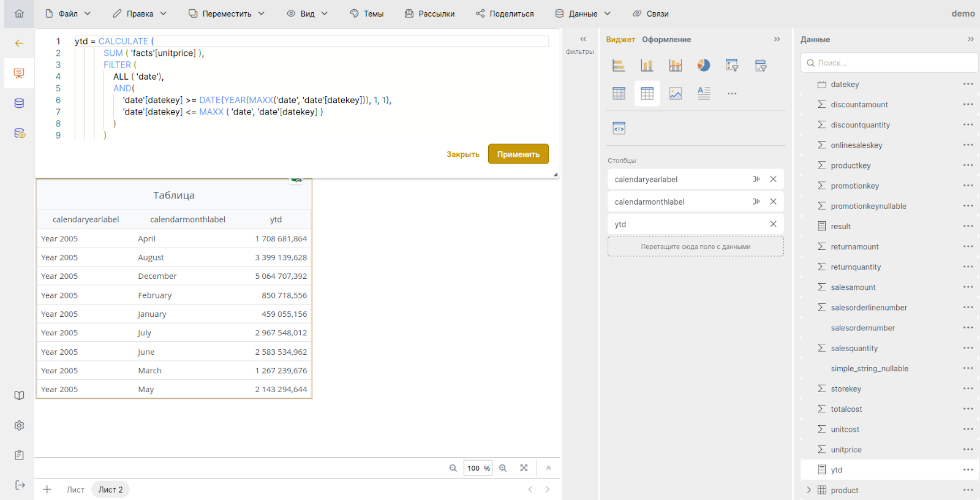The image size is (980, 500).
Task: Zoom out with the magnifier minus
Action: [453, 468]
